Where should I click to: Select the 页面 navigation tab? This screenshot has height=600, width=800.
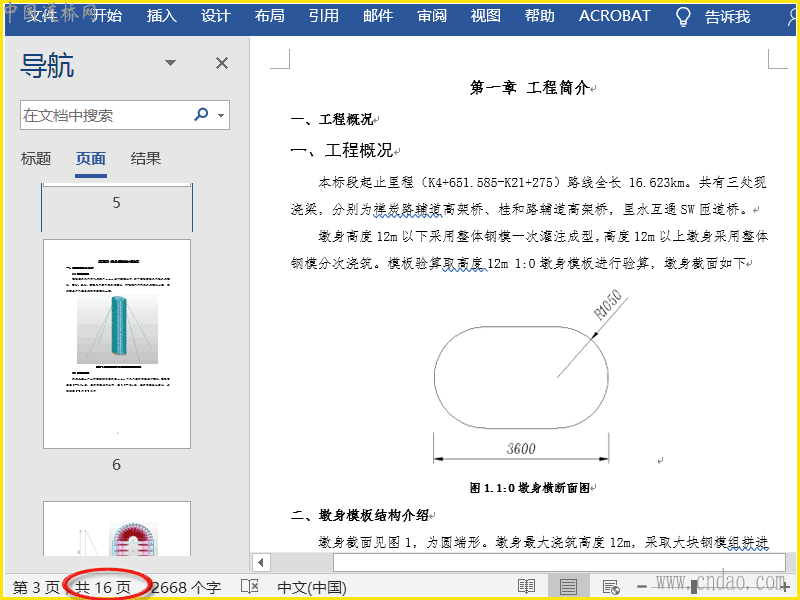pos(91,158)
